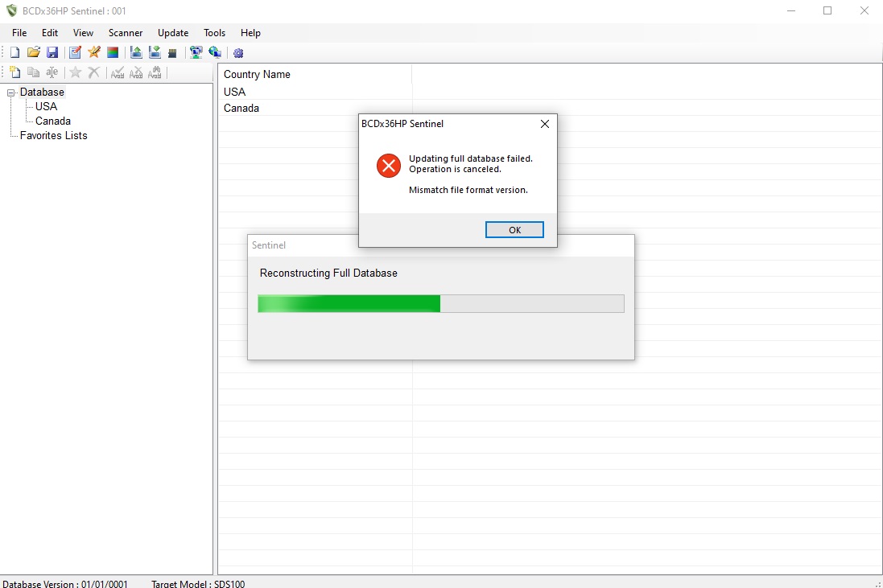Click the Avoid with X icon
The height and width of the screenshot is (588, 883).
pyautogui.click(x=136, y=72)
